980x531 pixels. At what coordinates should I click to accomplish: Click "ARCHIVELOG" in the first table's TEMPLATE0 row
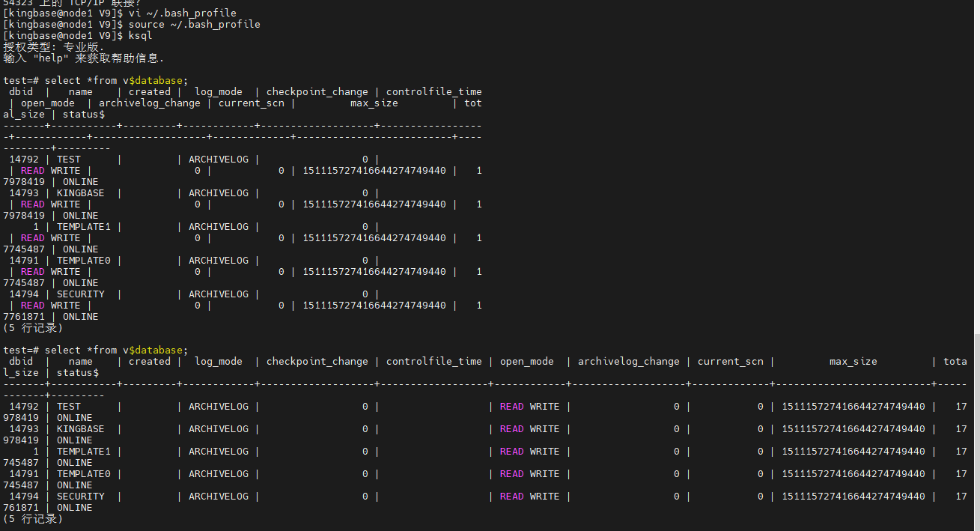(x=218, y=260)
